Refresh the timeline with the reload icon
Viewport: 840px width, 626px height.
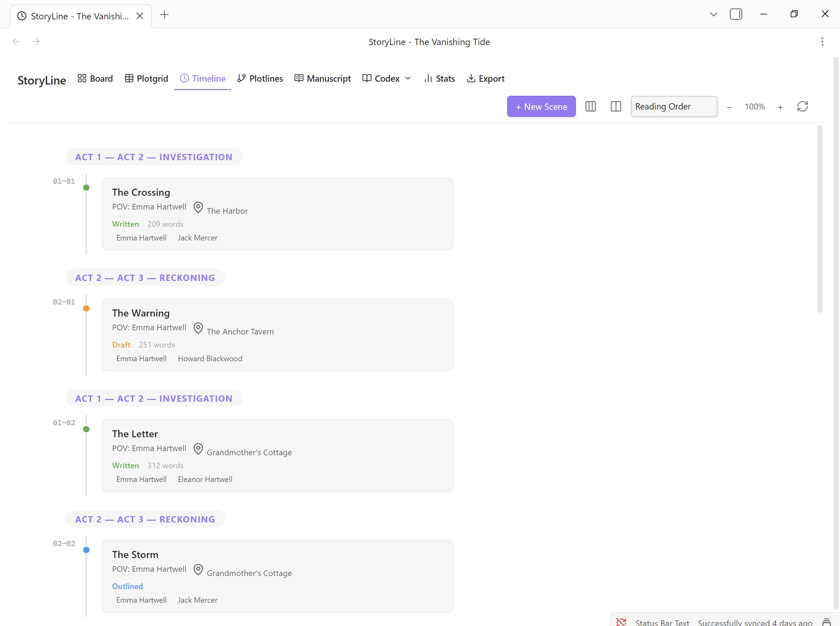tap(802, 106)
